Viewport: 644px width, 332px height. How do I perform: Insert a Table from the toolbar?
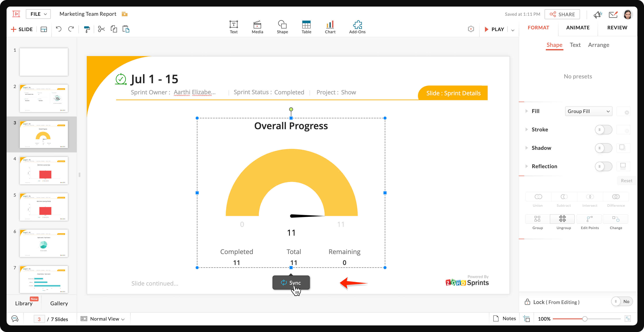(x=306, y=27)
